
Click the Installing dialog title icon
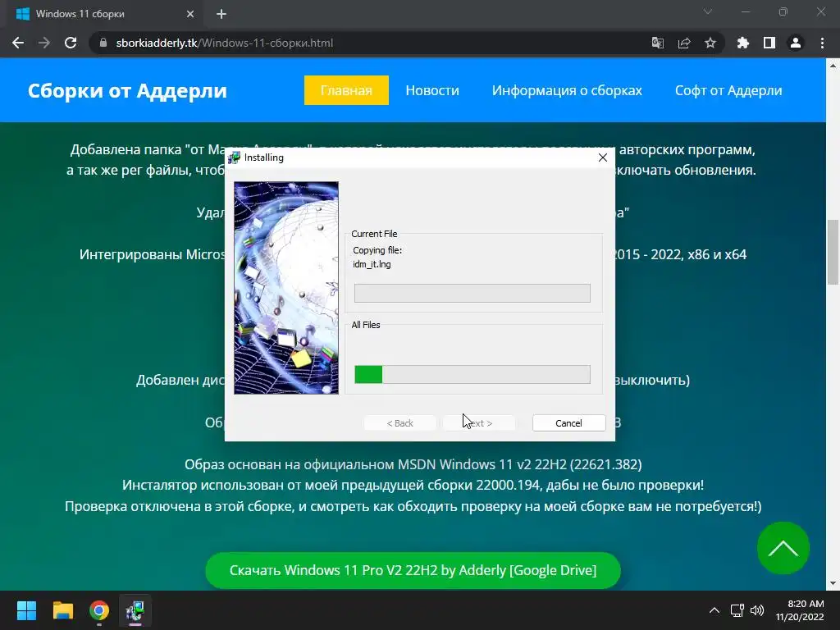click(x=234, y=157)
